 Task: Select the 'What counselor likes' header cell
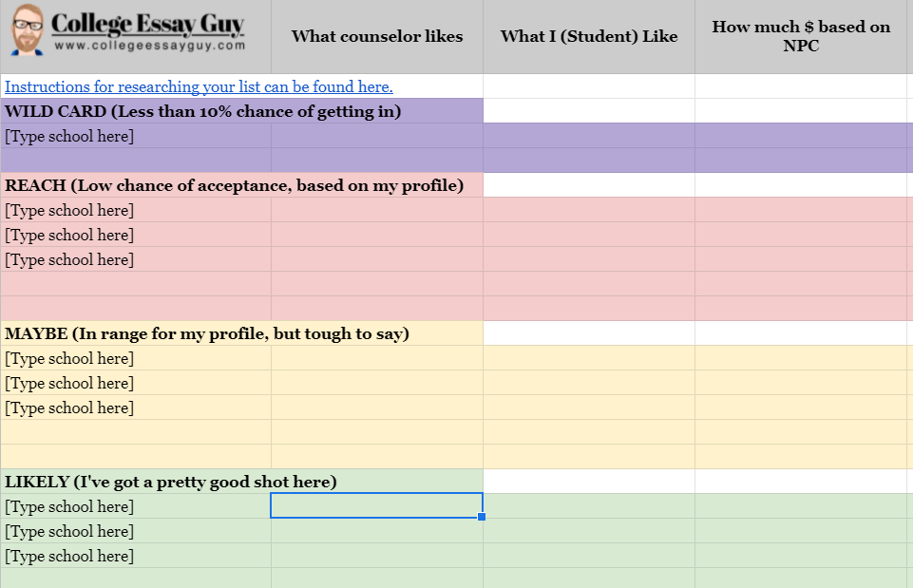377,36
